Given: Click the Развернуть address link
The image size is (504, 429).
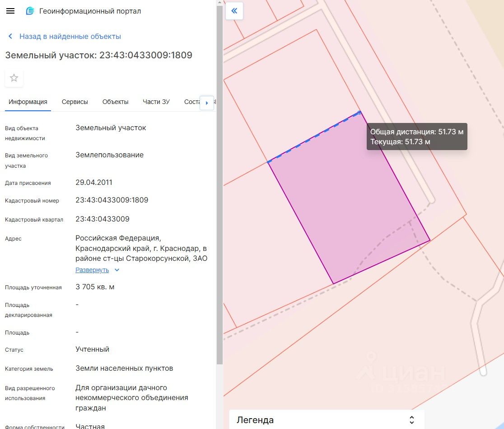Looking at the screenshot, I should pos(92,270).
